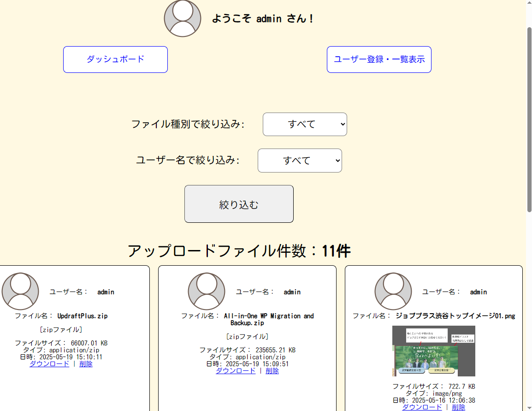Download UpdraftPlus.zip
The width and height of the screenshot is (532, 411).
49,364
